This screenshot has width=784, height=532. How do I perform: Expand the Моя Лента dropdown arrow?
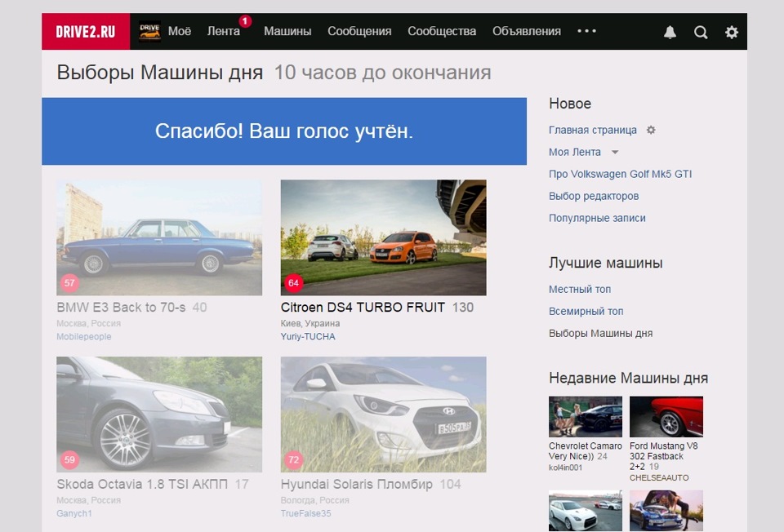point(615,153)
